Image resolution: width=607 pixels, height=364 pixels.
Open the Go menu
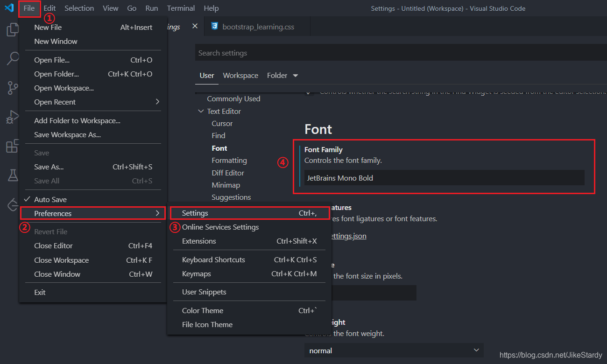click(132, 8)
